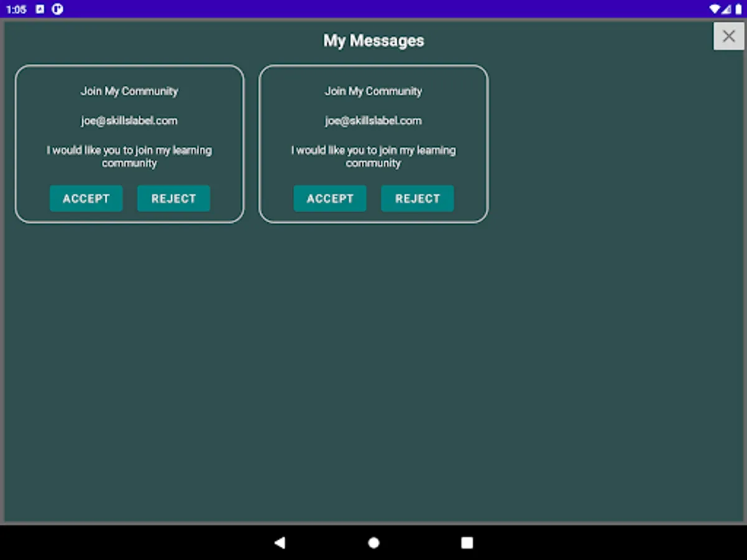Tap joe@skillslabel.com in the left card
Viewport: 747px width, 560px height.
[x=129, y=120]
